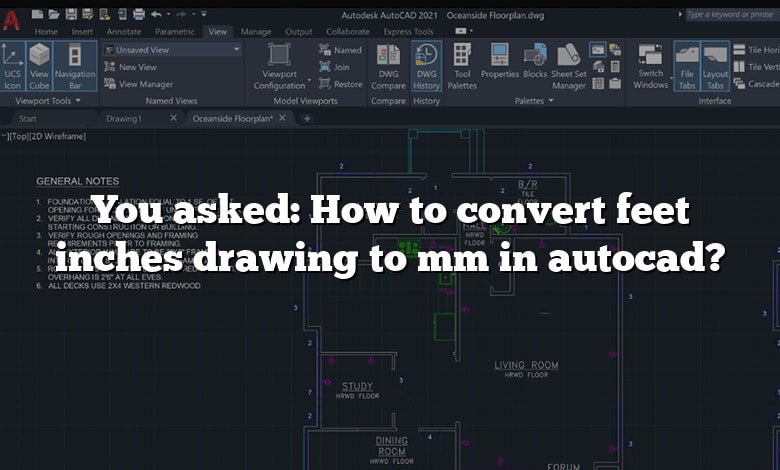This screenshot has width=780, height=470.
Task: Toggle the Command Line palette icon
Action: coord(598,50)
